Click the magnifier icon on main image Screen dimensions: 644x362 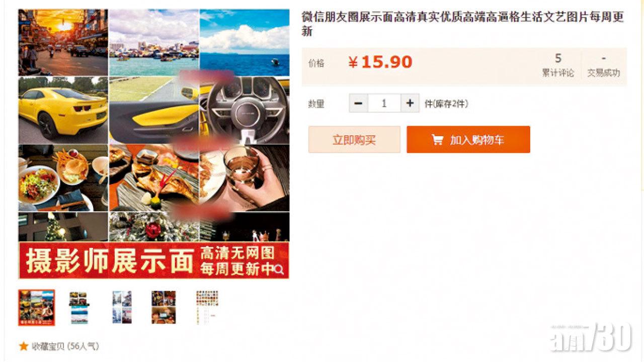280,270
